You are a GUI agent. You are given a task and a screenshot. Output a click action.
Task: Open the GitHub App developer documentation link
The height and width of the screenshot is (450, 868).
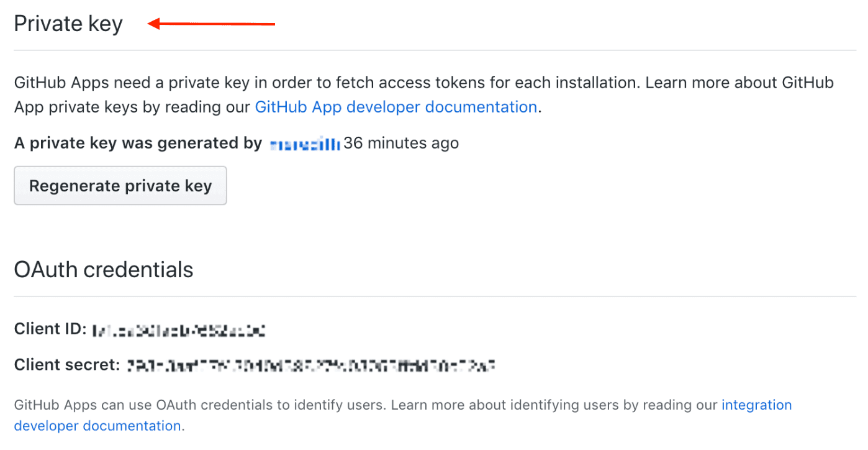coord(396,107)
